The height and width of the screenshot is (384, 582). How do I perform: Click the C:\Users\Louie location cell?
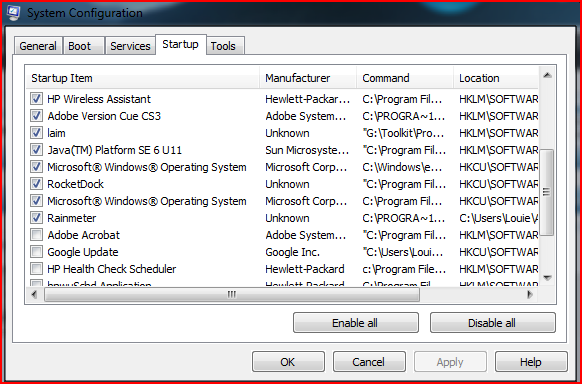coord(498,218)
